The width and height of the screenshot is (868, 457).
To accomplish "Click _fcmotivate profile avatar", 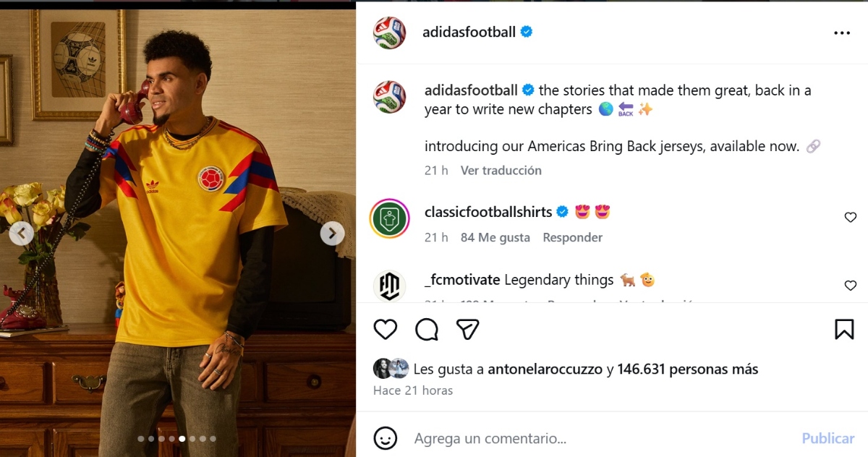I will (389, 285).
